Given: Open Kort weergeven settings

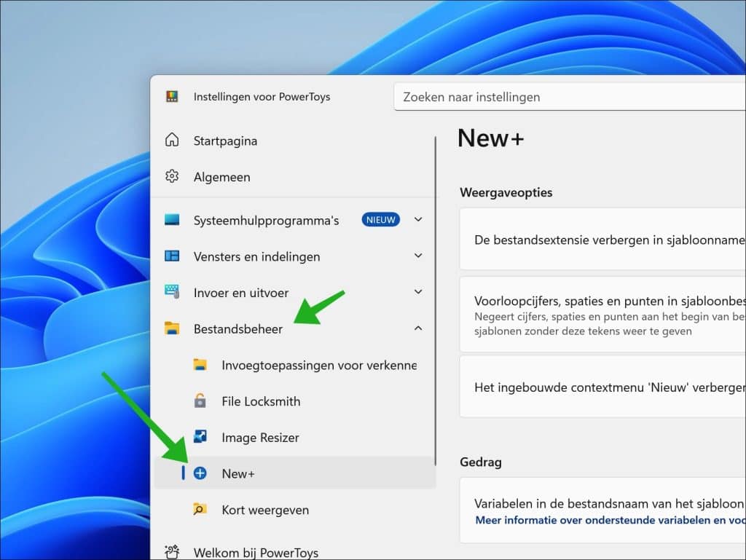Looking at the screenshot, I should point(265,510).
